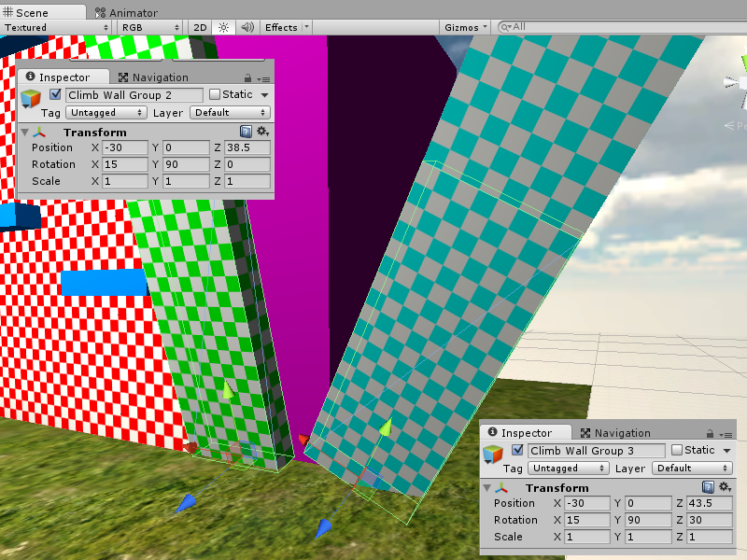Open the Inspector context menu via hamburger icon

(x=265, y=77)
